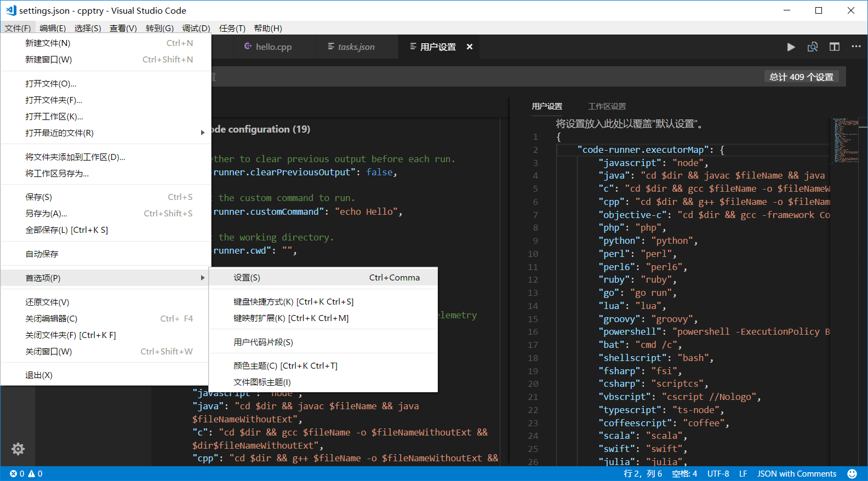Open 颜色主题(C) from submenu
The image size is (868, 481).
point(323,366)
